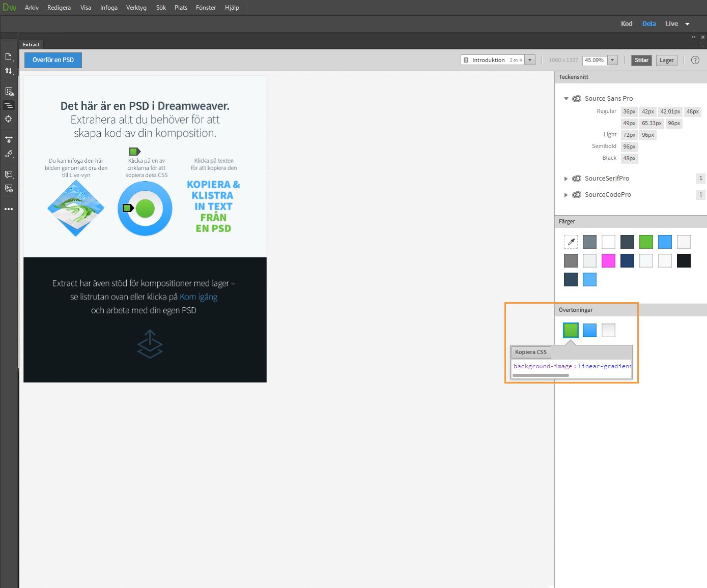Viewport: 707px width, 588px height.
Task: Open the Fönster menu
Action: 206,8
